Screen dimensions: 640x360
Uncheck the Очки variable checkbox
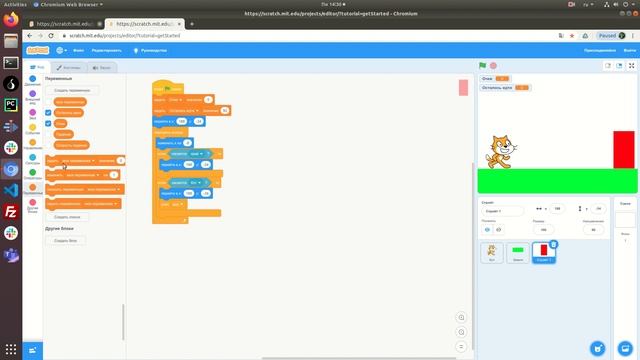point(48,123)
